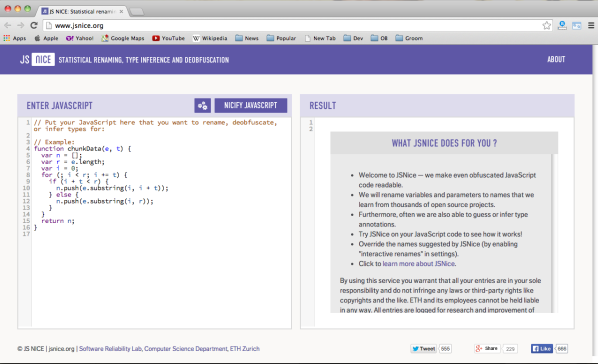Open the Yahoo! bookmark
Viewport: 598px width, 364px height.
(x=80, y=38)
